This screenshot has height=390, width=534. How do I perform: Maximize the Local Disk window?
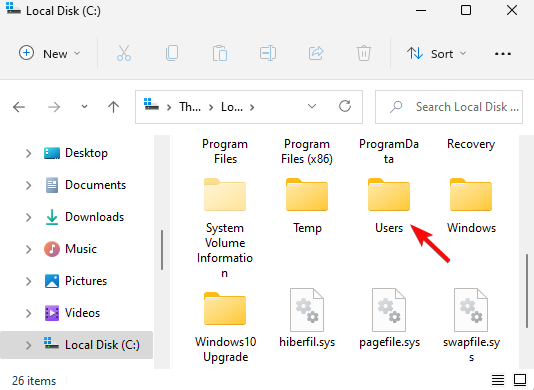pyautogui.click(x=466, y=11)
